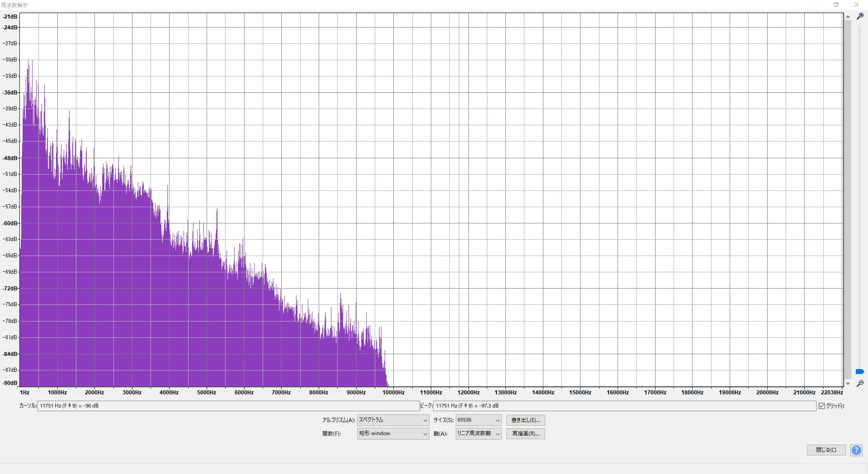Click the -21dB axis label
This screenshot has width=868, height=474.
(10, 17)
